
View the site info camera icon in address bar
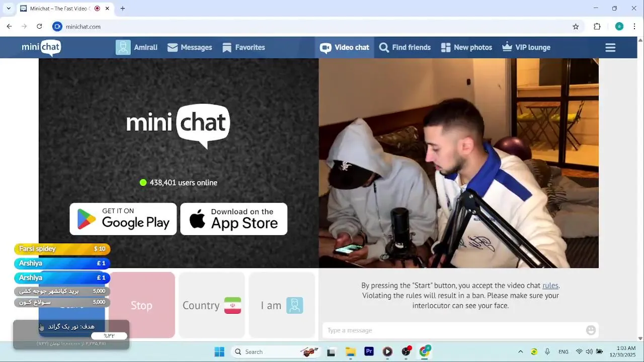57,27
